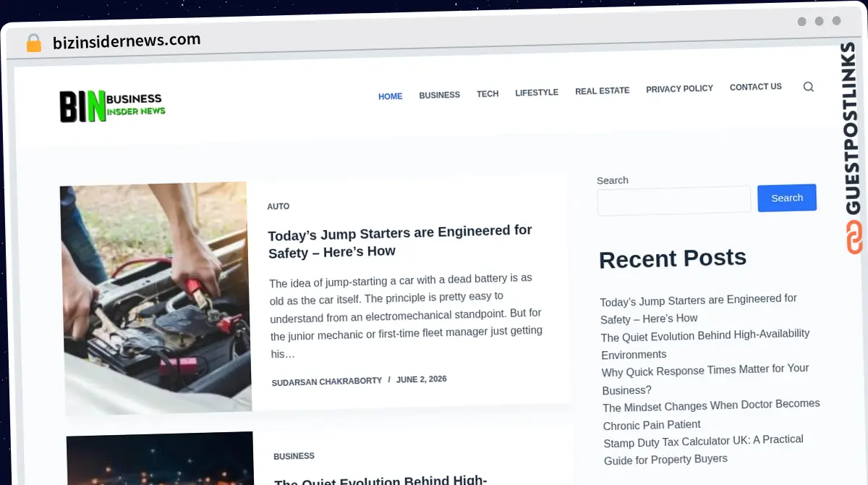Click the padlock icon in address bar
The image size is (868, 485).
pos(34,43)
